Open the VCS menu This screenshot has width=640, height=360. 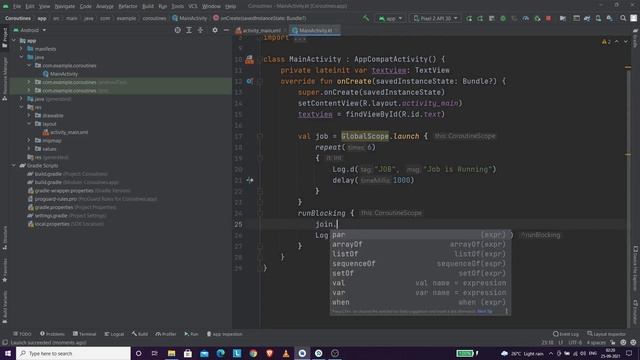[193, 7]
